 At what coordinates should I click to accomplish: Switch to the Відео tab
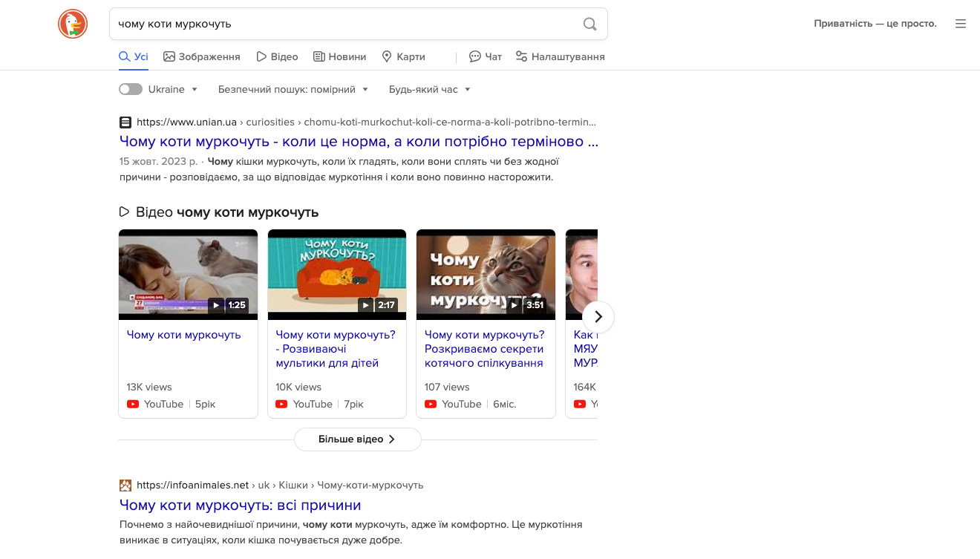click(x=277, y=56)
